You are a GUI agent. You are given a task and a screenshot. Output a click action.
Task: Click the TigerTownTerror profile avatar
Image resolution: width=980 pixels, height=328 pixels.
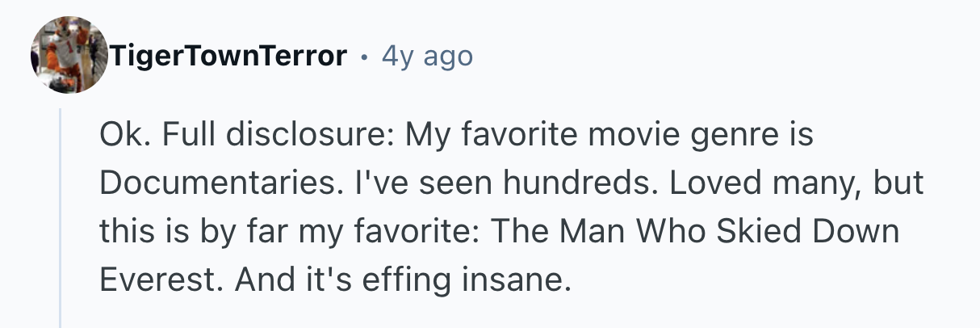pos(69,55)
